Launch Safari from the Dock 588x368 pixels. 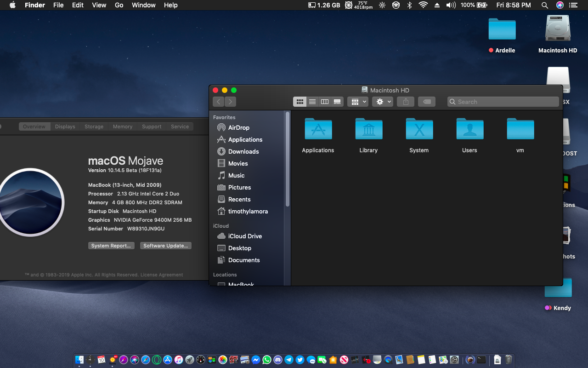pos(146,360)
